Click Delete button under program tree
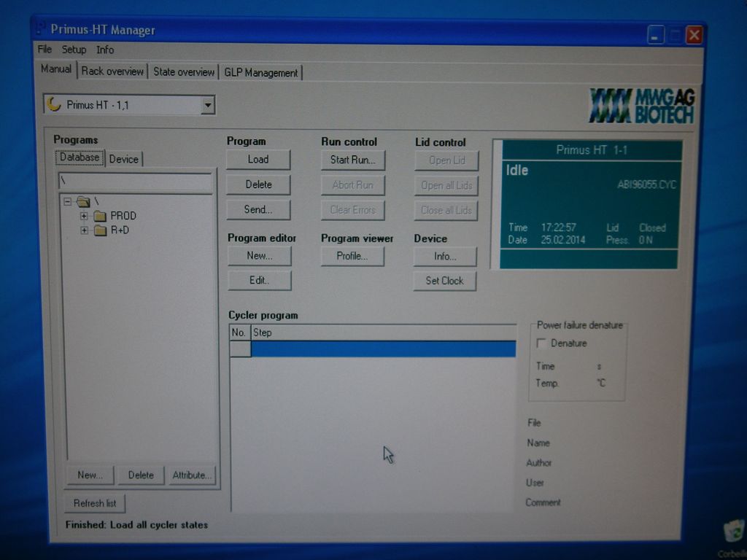747x560 pixels. (x=141, y=475)
